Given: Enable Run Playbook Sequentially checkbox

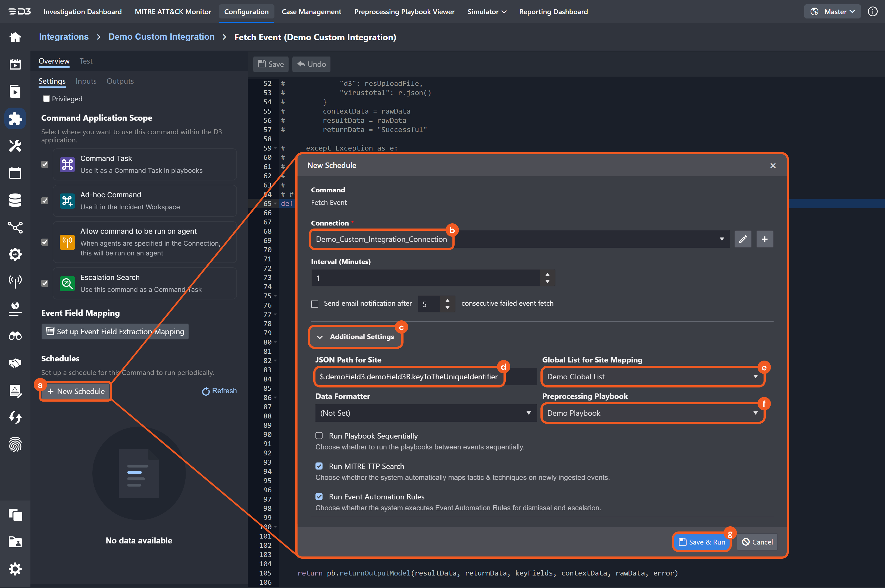Looking at the screenshot, I should [319, 436].
